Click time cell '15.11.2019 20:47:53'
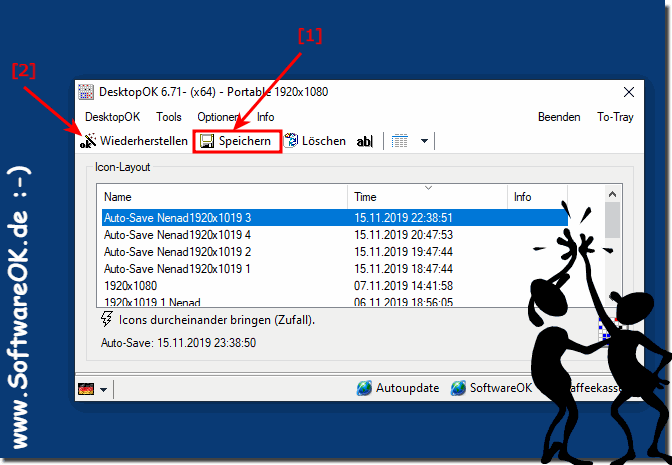672x465 pixels. (403, 235)
